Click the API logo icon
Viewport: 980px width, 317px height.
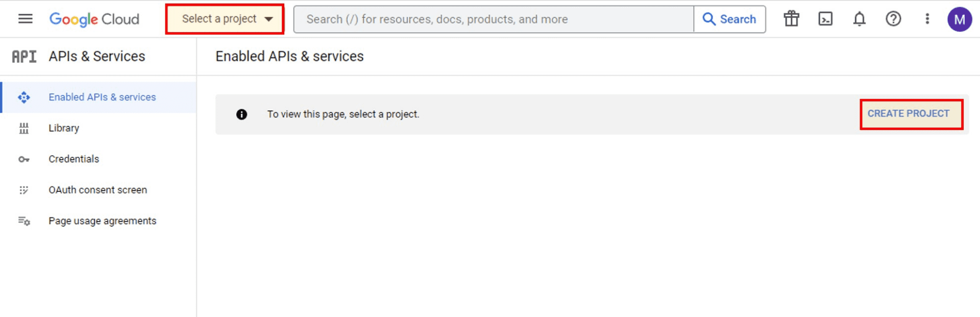pyautogui.click(x=24, y=56)
